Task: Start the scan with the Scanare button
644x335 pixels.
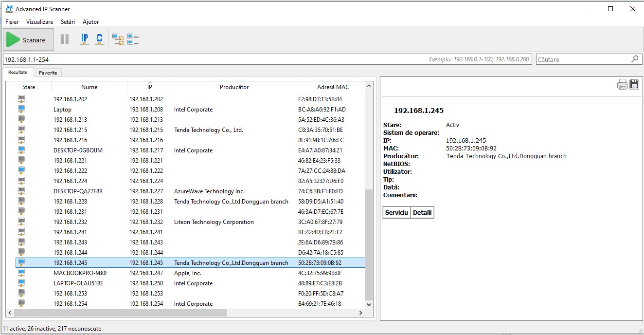Action: coord(29,39)
